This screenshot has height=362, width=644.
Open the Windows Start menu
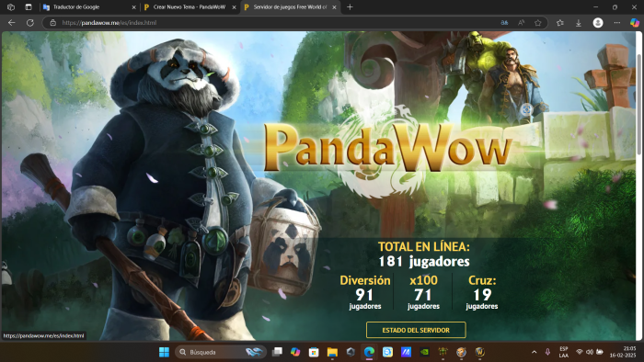pyautogui.click(x=164, y=352)
